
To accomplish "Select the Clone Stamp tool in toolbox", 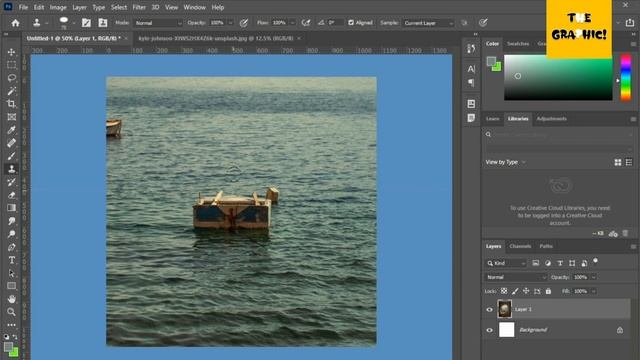I will (11, 169).
